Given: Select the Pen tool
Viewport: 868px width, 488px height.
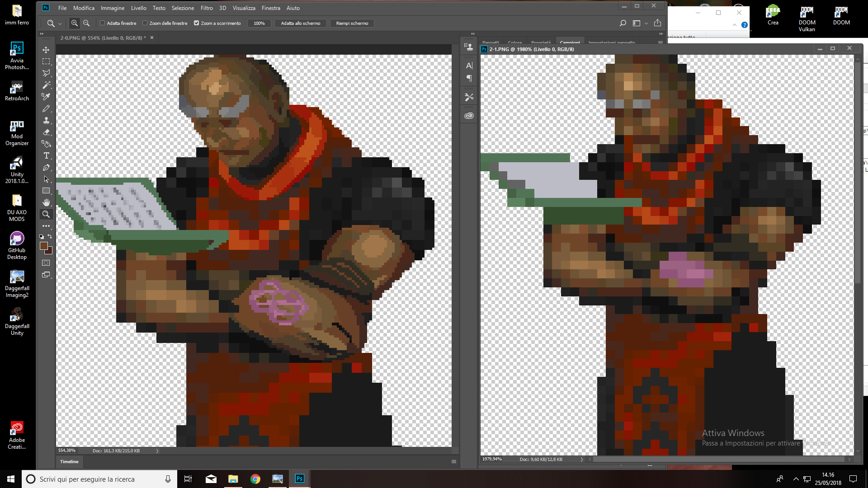Looking at the screenshot, I should pyautogui.click(x=46, y=167).
